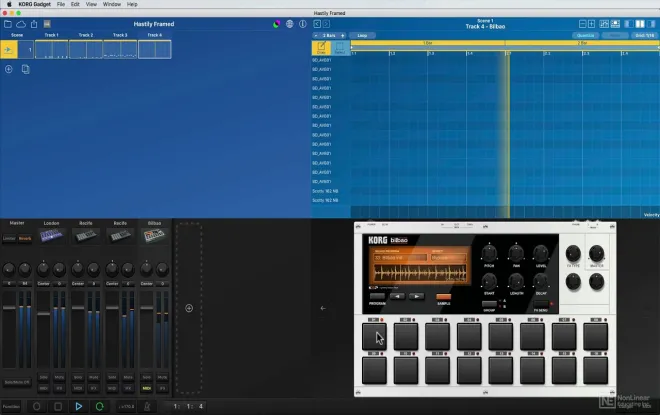The image size is (660, 415).
Task: Go to previous track arrow icon
Action: click(x=317, y=24)
